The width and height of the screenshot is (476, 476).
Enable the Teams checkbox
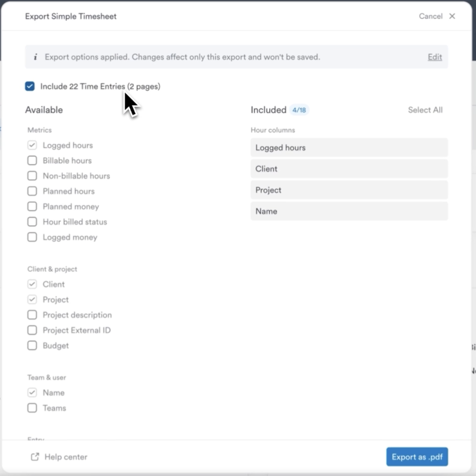(x=32, y=408)
